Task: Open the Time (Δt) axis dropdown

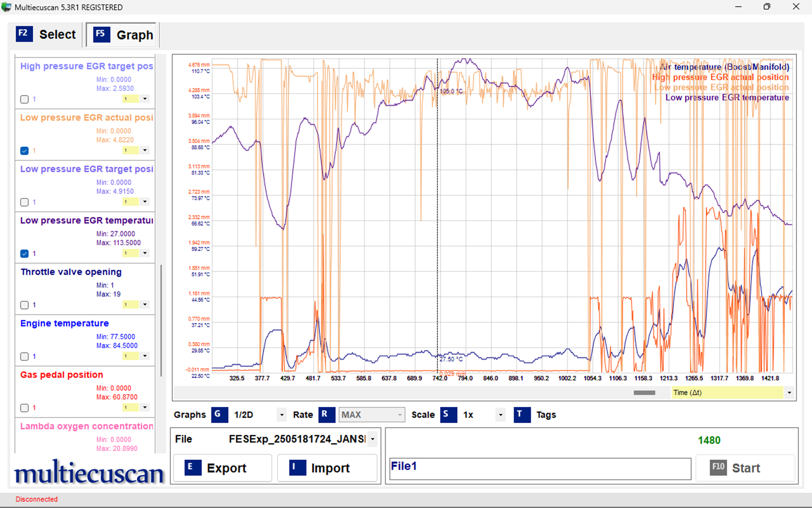Action: [789, 393]
